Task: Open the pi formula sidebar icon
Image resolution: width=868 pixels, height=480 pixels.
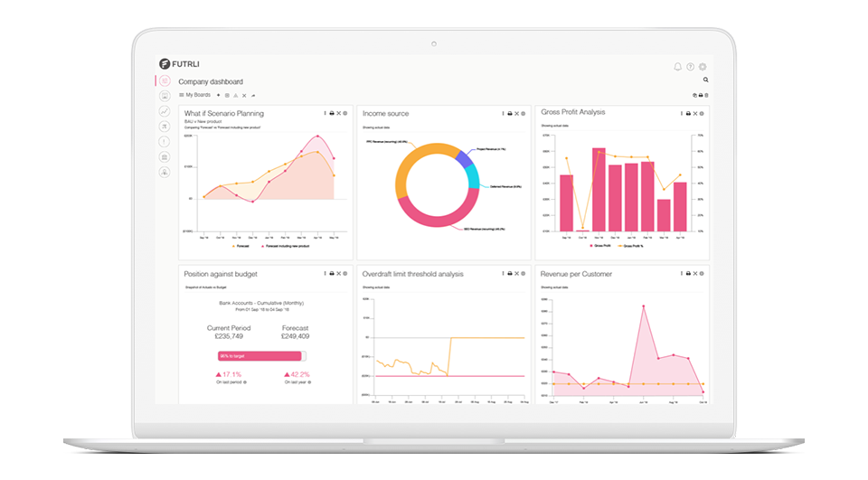Action: [164, 127]
